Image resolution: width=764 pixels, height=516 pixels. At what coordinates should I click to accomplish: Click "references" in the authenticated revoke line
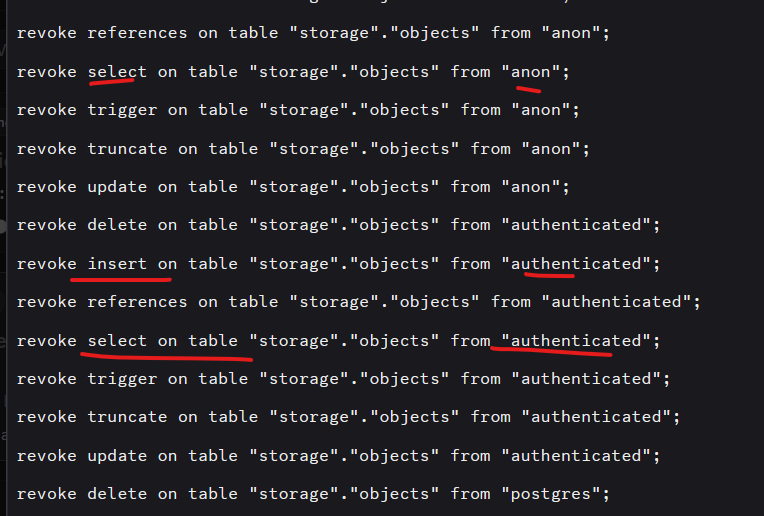(x=137, y=301)
